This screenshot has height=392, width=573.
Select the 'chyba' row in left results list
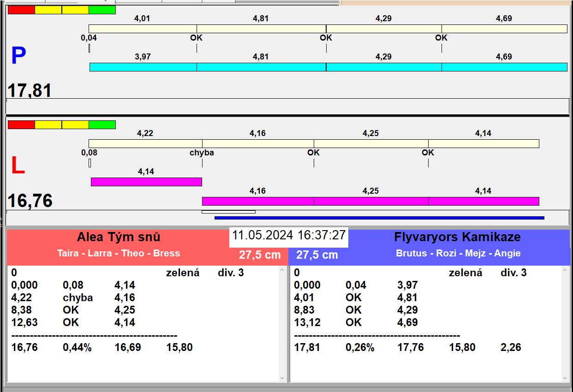[78, 298]
